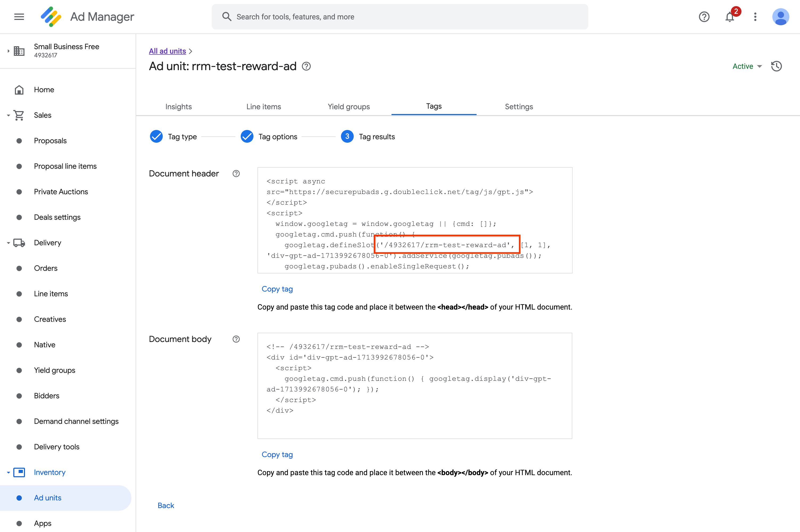Open the user account avatar
The image size is (800, 532).
[780, 17]
